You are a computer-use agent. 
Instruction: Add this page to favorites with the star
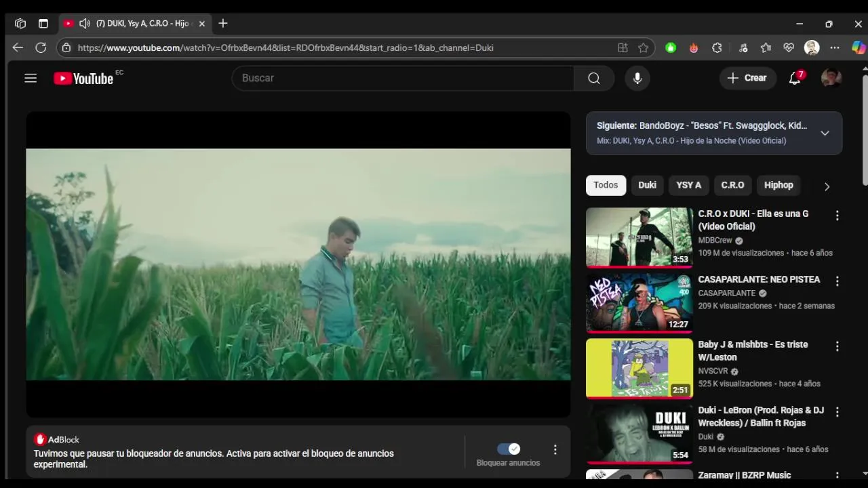[644, 47]
